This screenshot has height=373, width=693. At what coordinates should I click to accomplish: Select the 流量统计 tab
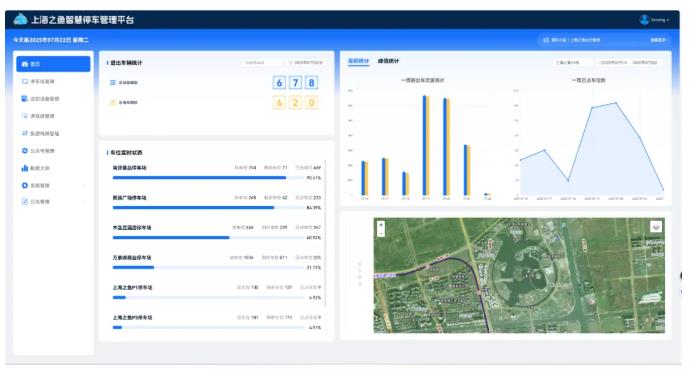[x=358, y=61]
